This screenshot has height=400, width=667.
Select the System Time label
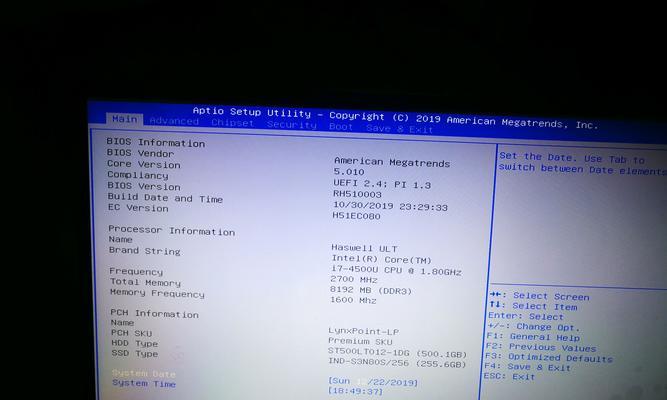(x=144, y=383)
